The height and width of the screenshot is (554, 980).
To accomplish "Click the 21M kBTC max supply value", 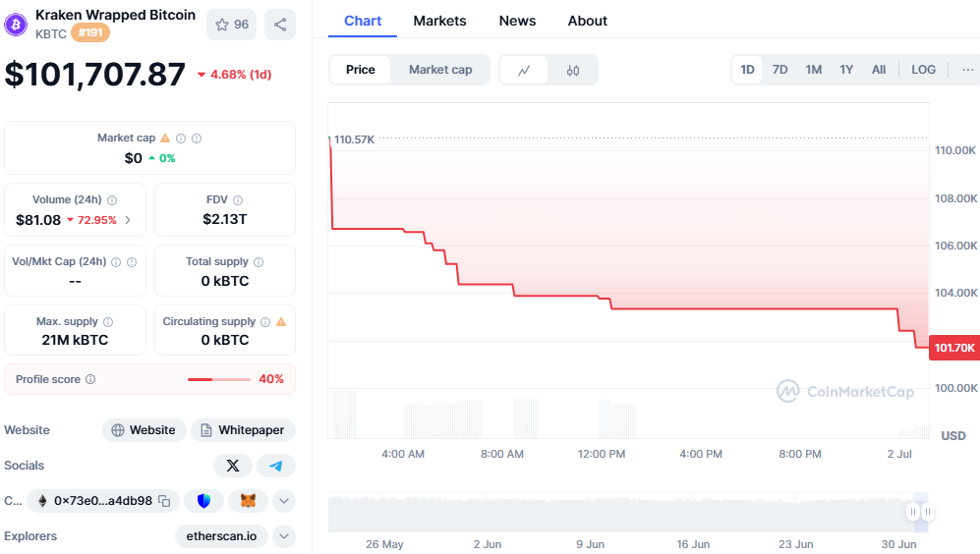I will 75,340.
